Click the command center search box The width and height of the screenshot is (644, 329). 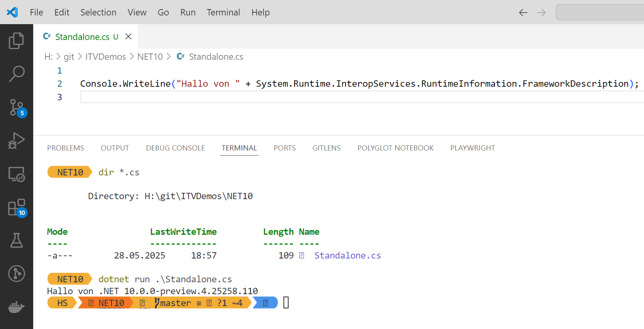point(600,12)
